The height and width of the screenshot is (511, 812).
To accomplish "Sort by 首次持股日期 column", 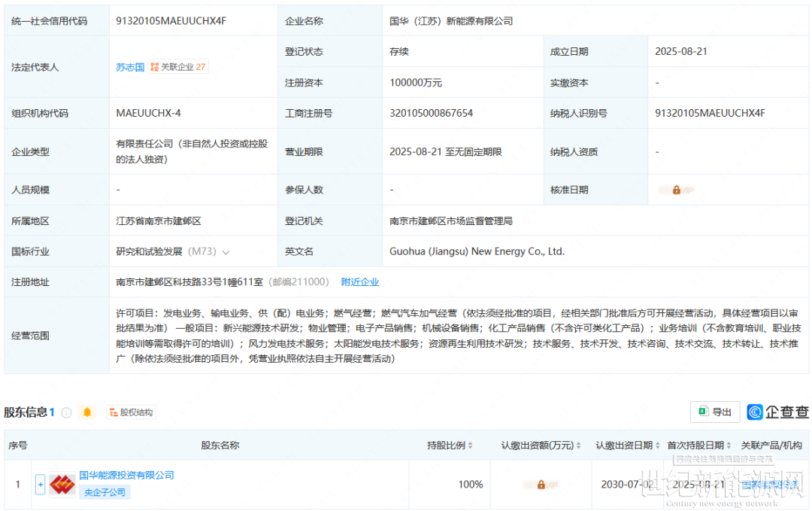I will pyautogui.click(x=729, y=446).
